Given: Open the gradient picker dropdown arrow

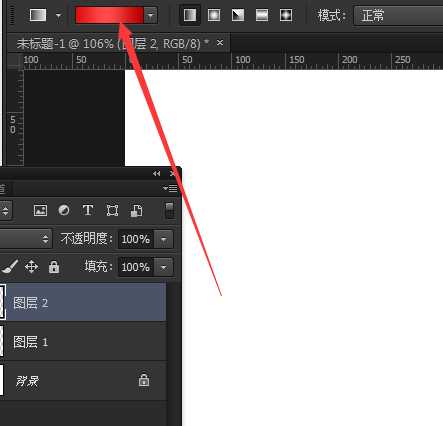Looking at the screenshot, I should point(151,15).
